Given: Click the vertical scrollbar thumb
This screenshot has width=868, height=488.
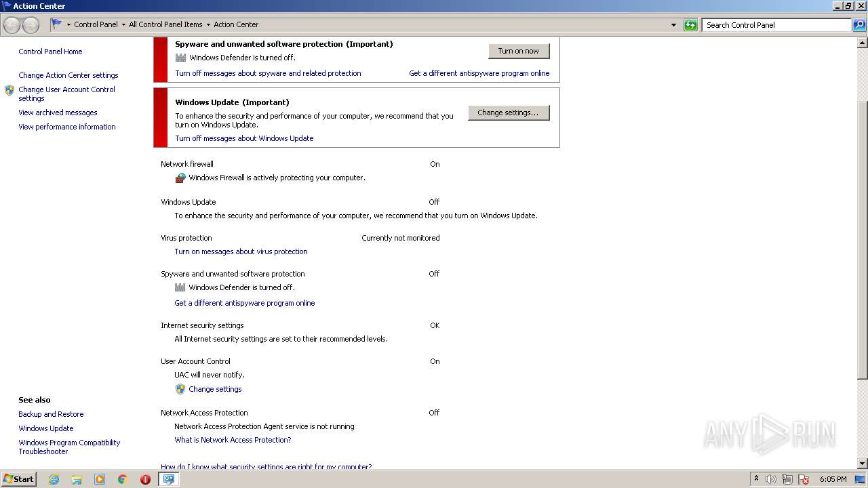Looking at the screenshot, I should [x=863, y=239].
